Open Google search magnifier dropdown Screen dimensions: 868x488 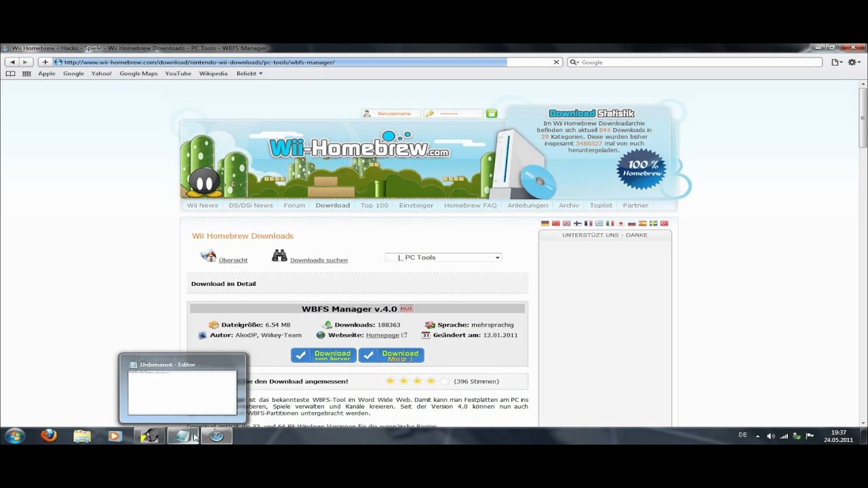(x=575, y=62)
